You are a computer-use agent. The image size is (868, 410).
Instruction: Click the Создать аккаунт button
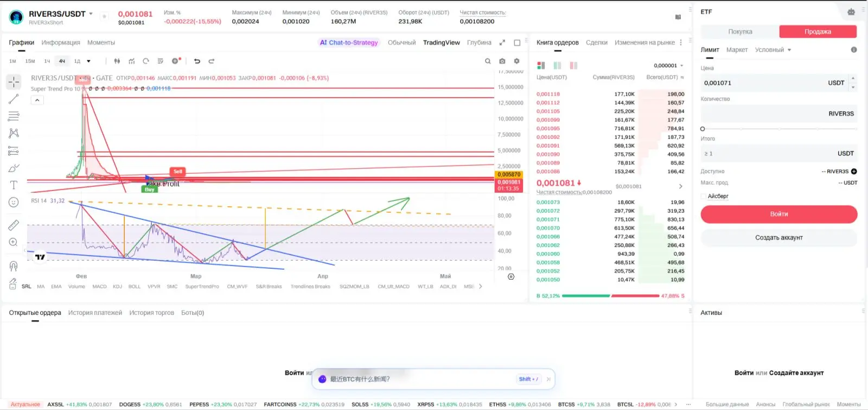(779, 237)
